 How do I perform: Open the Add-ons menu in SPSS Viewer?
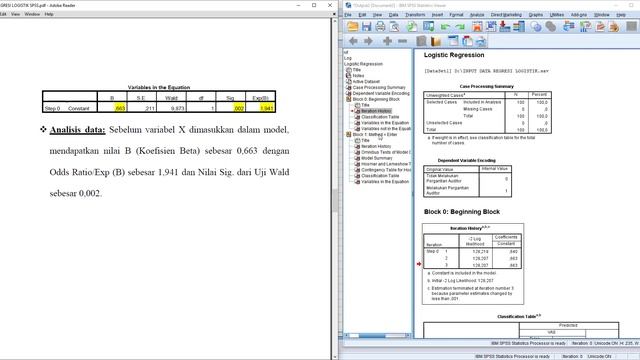point(579,15)
